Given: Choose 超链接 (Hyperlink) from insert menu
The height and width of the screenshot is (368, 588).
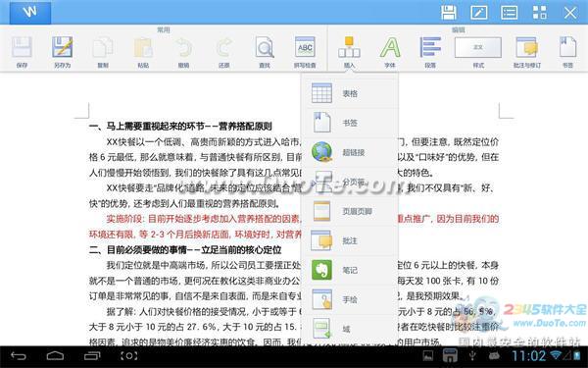Looking at the screenshot, I should pos(350,152).
